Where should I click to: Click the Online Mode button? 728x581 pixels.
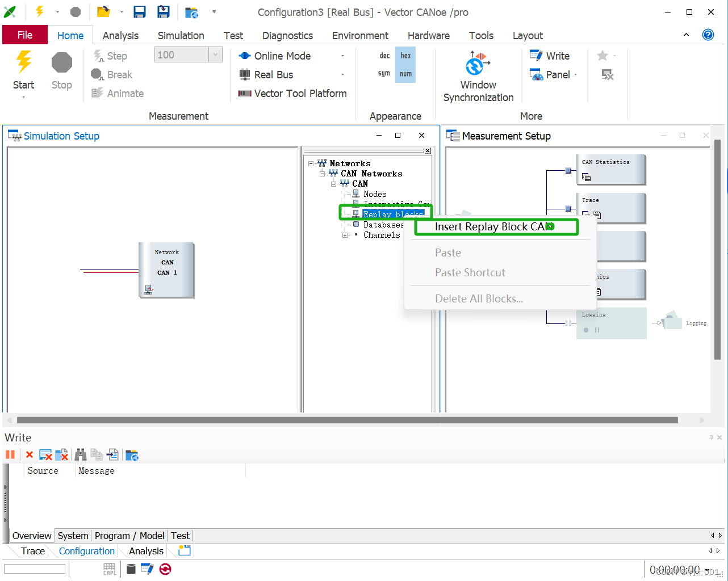point(275,56)
